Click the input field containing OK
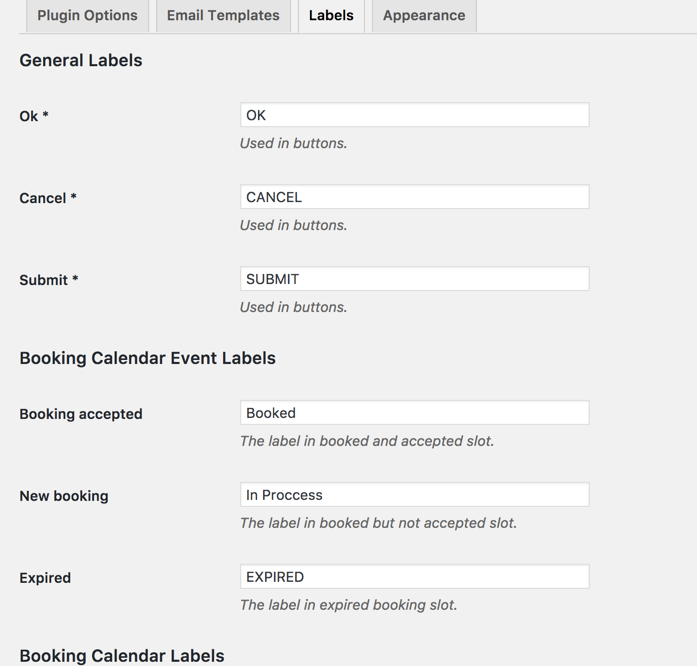The height and width of the screenshot is (666, 697). pos(414,115)
